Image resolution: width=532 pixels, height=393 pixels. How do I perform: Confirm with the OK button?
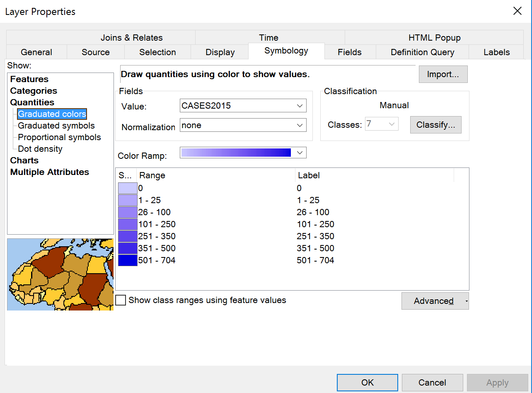tap(368, 383)
